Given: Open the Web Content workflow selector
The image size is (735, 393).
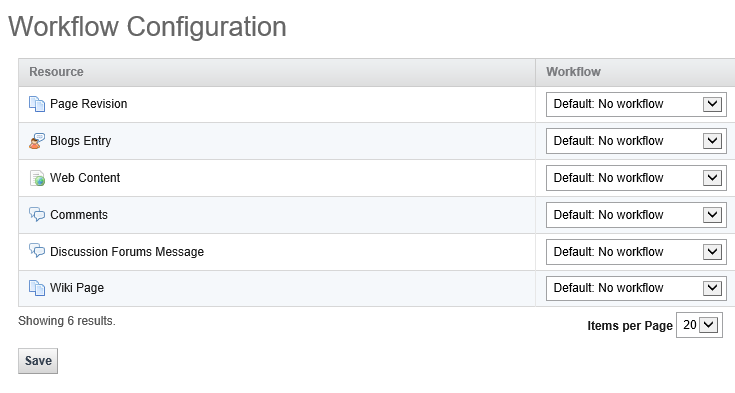Looking at the screenshot, I should tap(636, 178).
